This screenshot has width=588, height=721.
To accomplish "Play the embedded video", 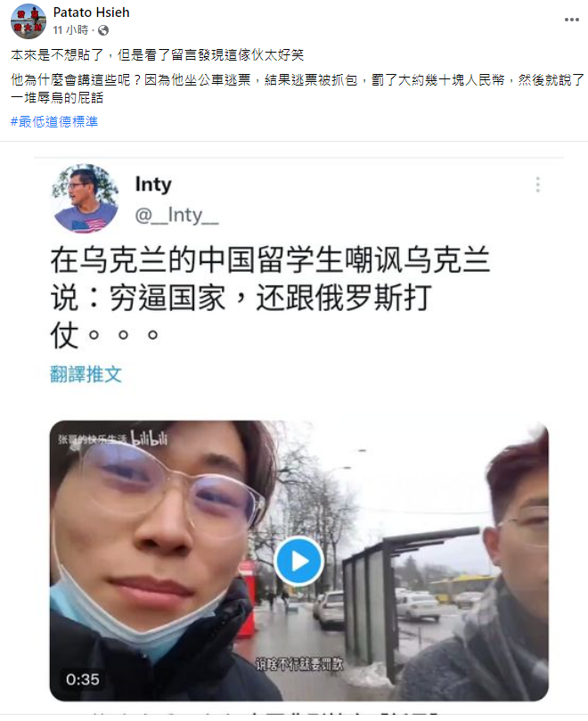I will pyautogui.click(x=298, y=561).
